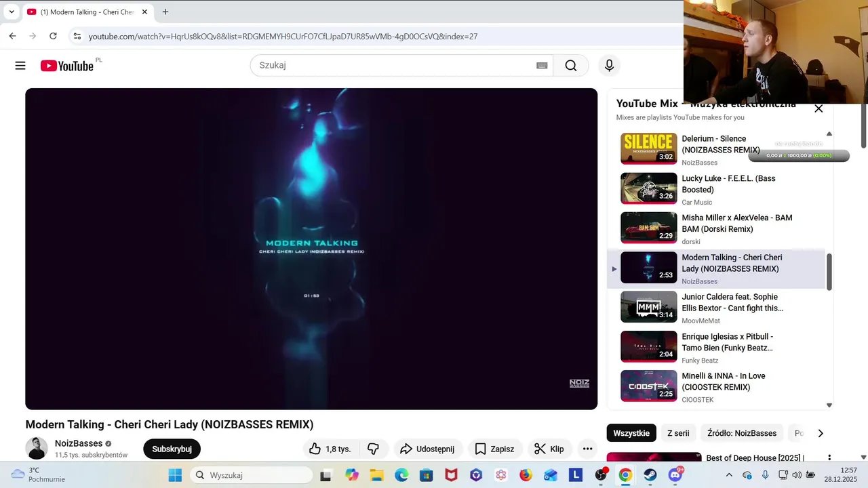The height and width of the screenshot is (488, 868).
Task: Open Task View on the taskbar
Action: pyautogui.click(x=325, y=475)
